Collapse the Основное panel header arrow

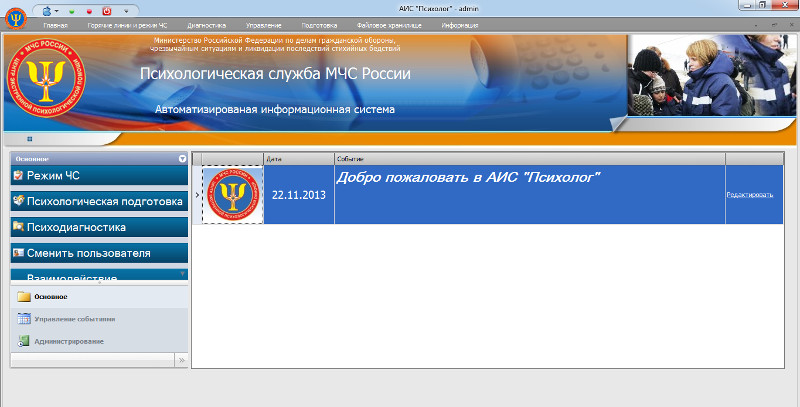(x=182, y=158)
